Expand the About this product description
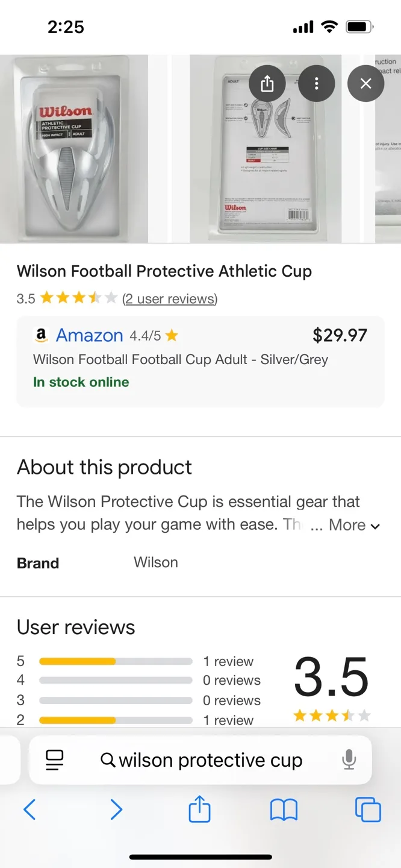The height and width of the screenshot is (868, 401). tap(347, 525)
